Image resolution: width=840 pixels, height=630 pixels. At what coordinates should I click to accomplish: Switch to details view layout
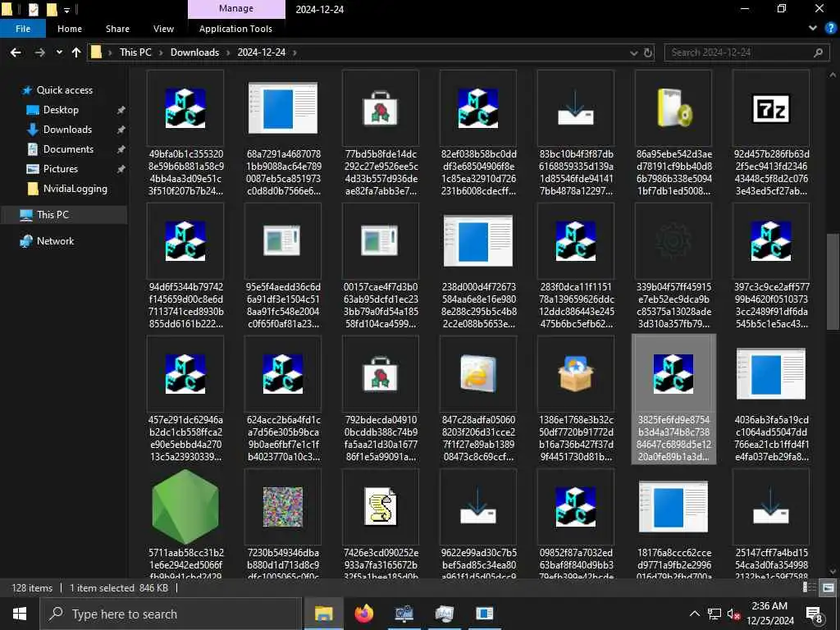[808, 587]
